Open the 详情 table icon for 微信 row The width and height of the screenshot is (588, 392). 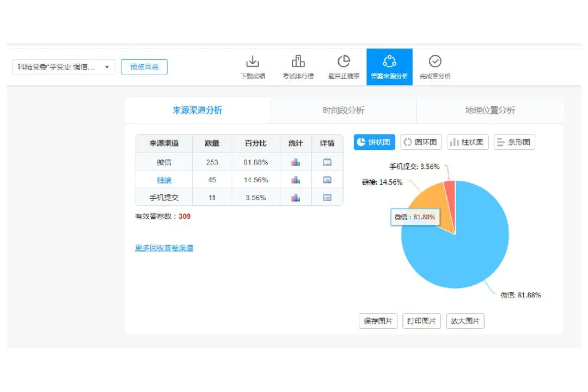327,162
